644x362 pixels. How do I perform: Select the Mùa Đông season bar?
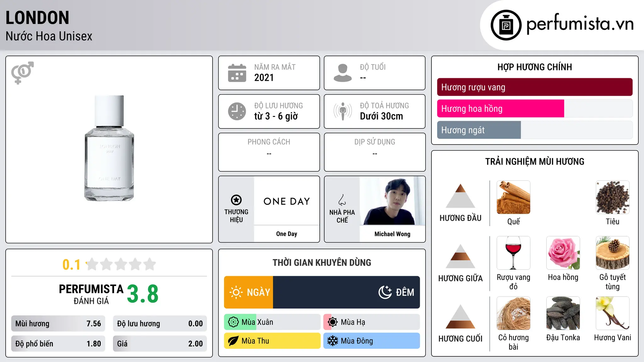click(372, 341)
